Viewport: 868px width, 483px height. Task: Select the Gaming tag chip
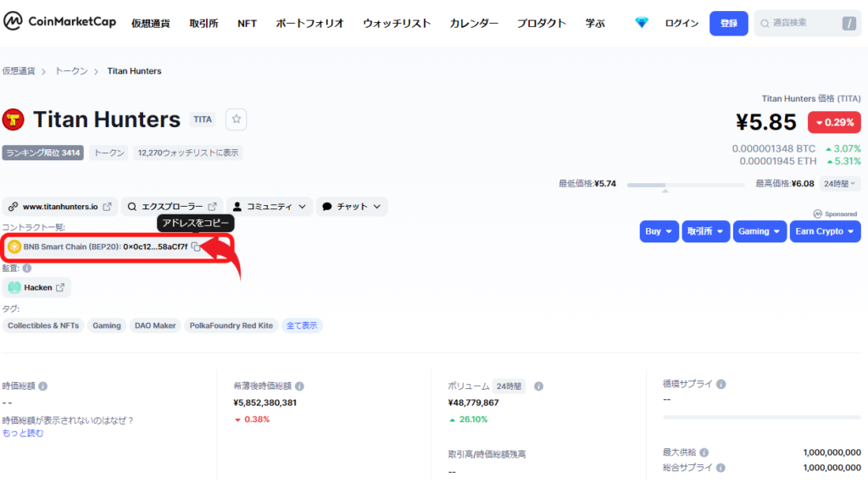point(107,325)
